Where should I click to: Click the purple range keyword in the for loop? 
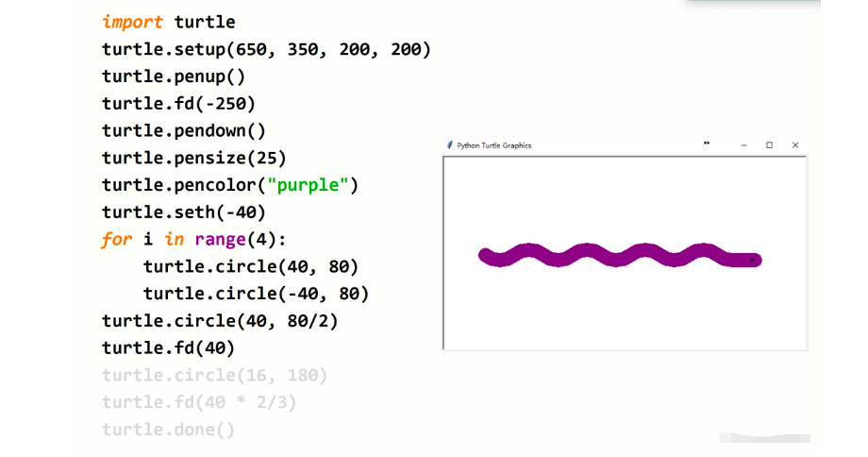pyautogui.click(x=221, y=240)
